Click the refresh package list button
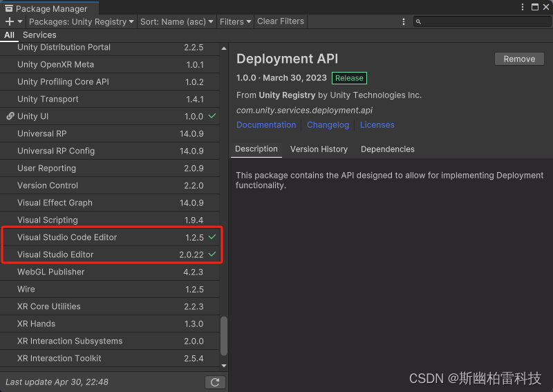 click(215, 382)
